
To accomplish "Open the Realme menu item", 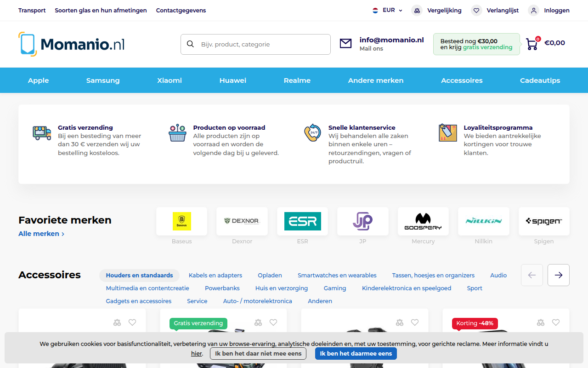I will click(297, 80).
